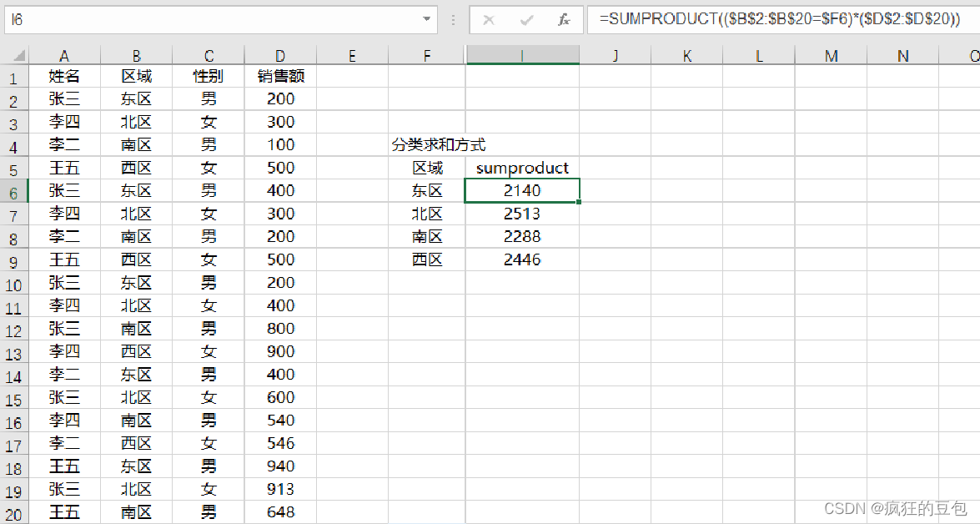Click the Select All corner triangle
This screenshot has height=524, width=980.
click(18, 56)
